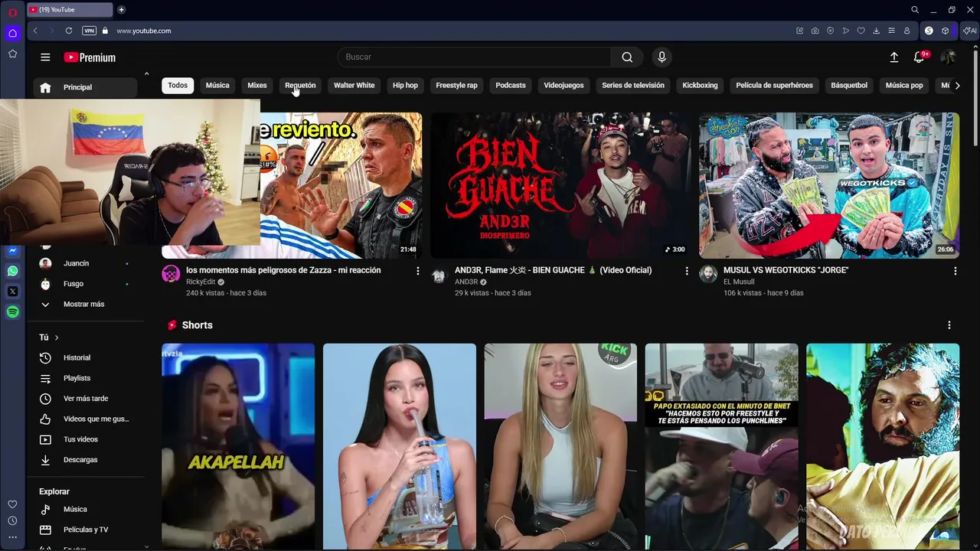Click the Buscar search input field
Viewport: 980px width, 551px height.
click(x=475, y=57)
